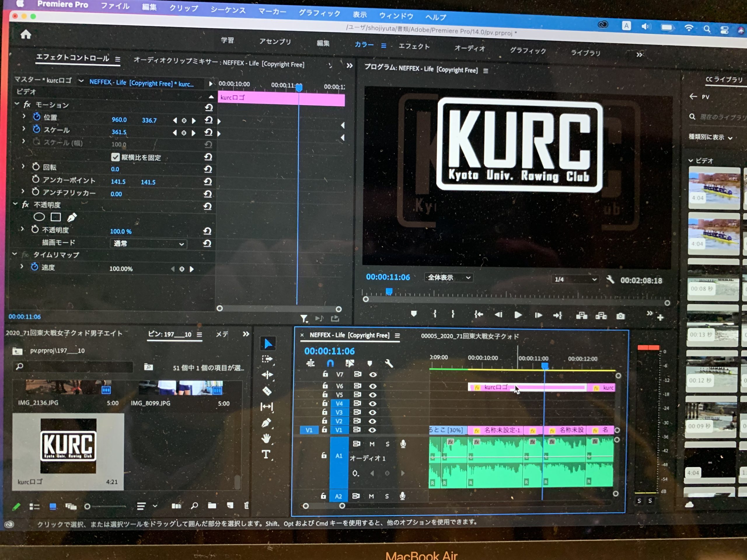Screen dimensions: 747x560
Task: Export frame with the camera icon
Action: (620, 316)
